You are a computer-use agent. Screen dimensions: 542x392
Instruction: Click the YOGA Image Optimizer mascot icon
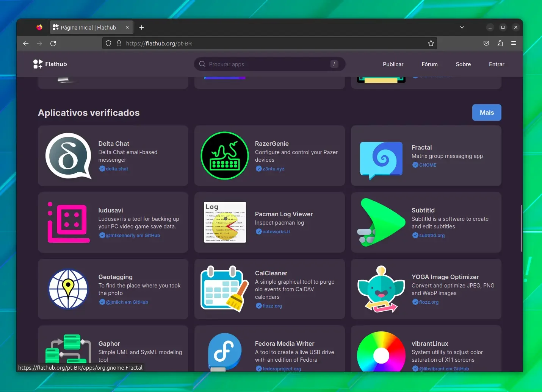[x=381, y=289]
